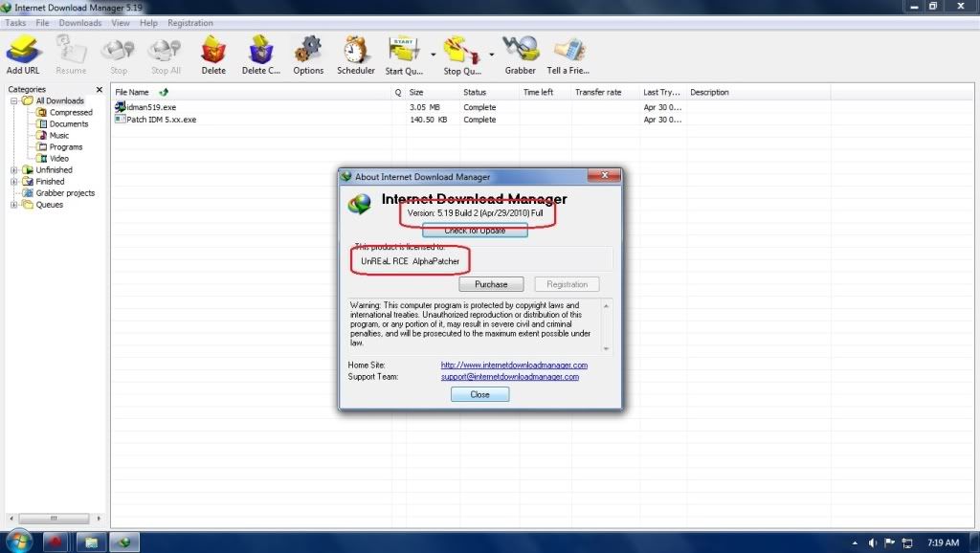This screenshot has height=553, width=980.
Task: Click the Stop All toolbar icon
Action: (x=166, y=55)
